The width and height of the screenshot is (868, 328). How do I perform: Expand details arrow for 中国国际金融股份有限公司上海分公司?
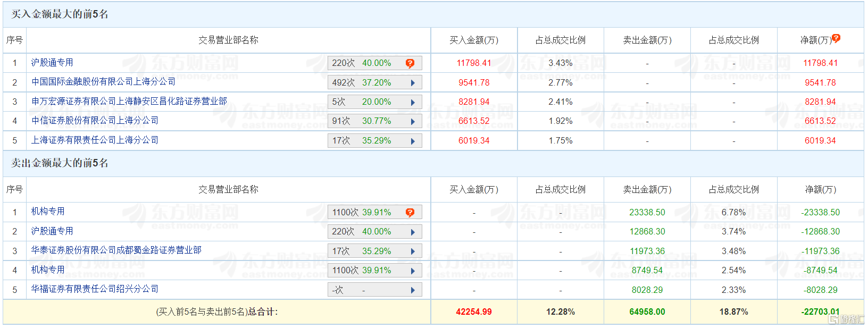tap(413, 83)
